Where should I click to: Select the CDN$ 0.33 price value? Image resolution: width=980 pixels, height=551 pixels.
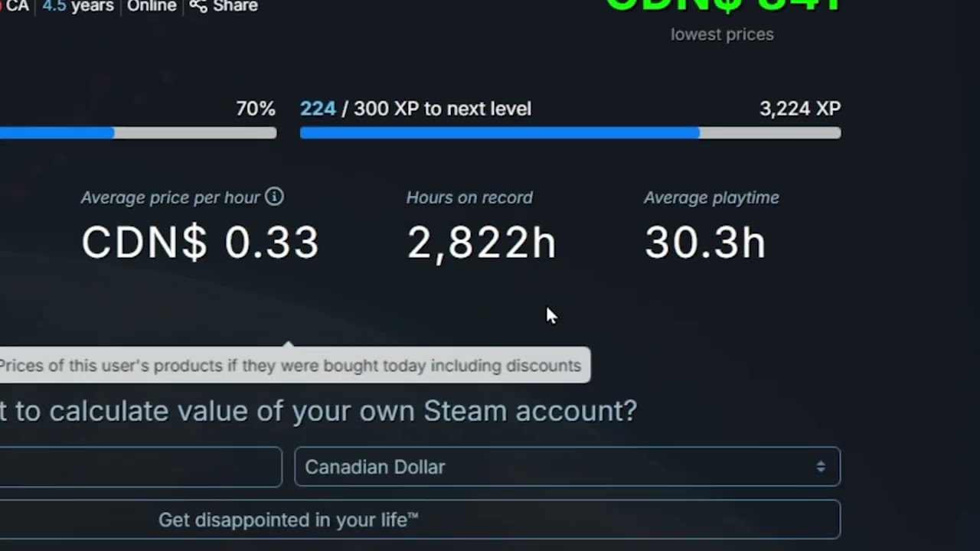(200, 243)
